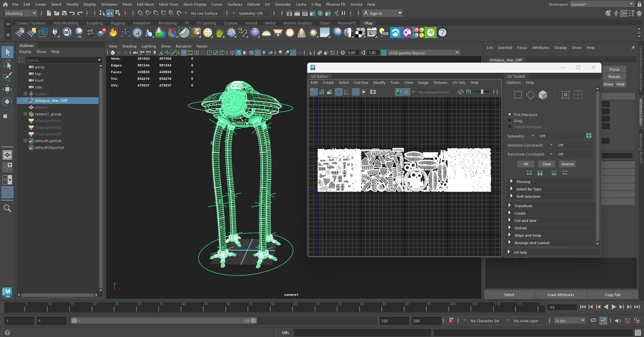The height and width of the screenshot is (337, 644).
Task: Open the Workspace General dropdown
Action: point(602,4)
